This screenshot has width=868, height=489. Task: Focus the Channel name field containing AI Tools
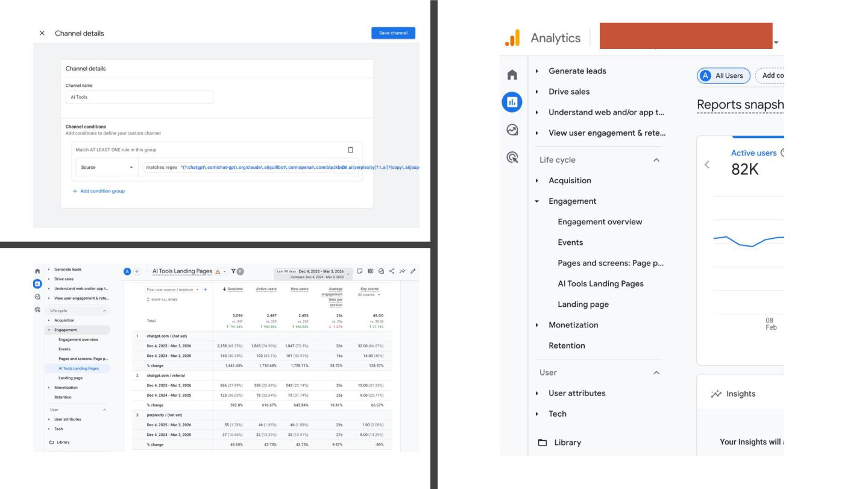(x=139, y=97)
